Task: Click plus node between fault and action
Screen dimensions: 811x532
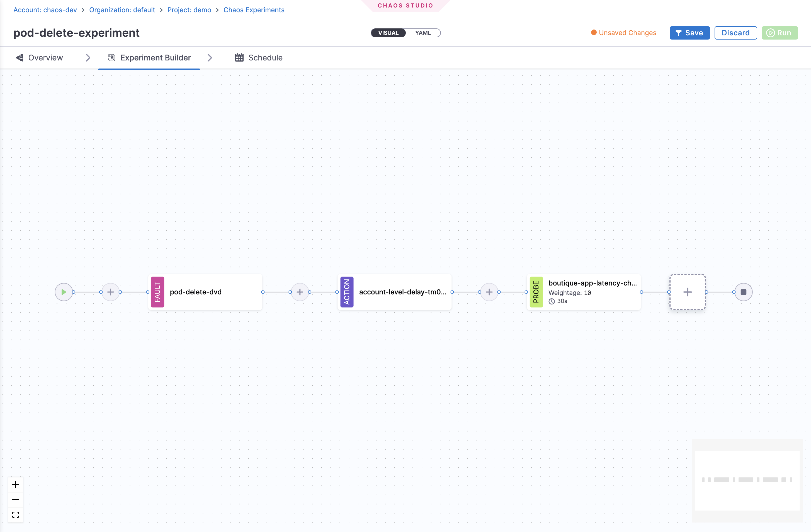Action: 300,292
